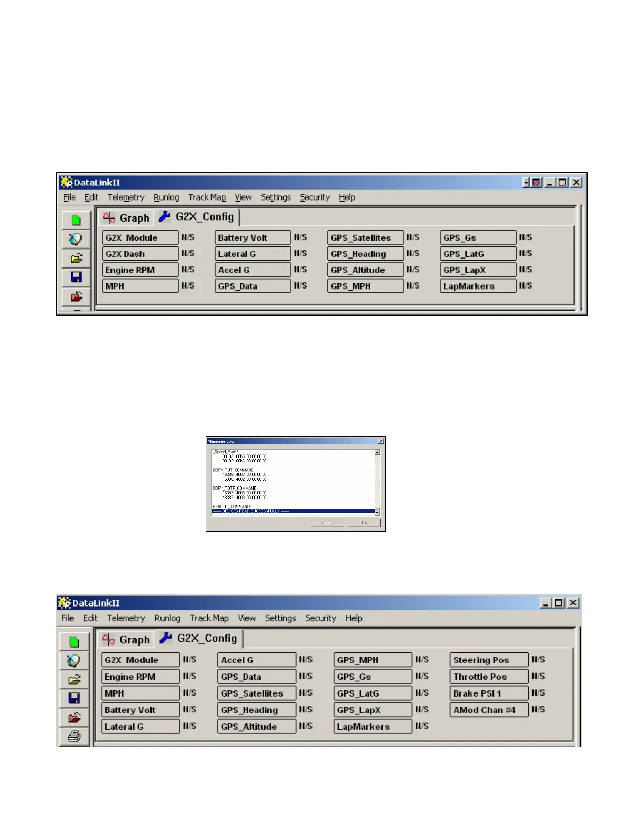The height and width of the screenshot is (834, 644).
Task: Click N/S status beside Steering Pos
Action: [x=538, y=659]
